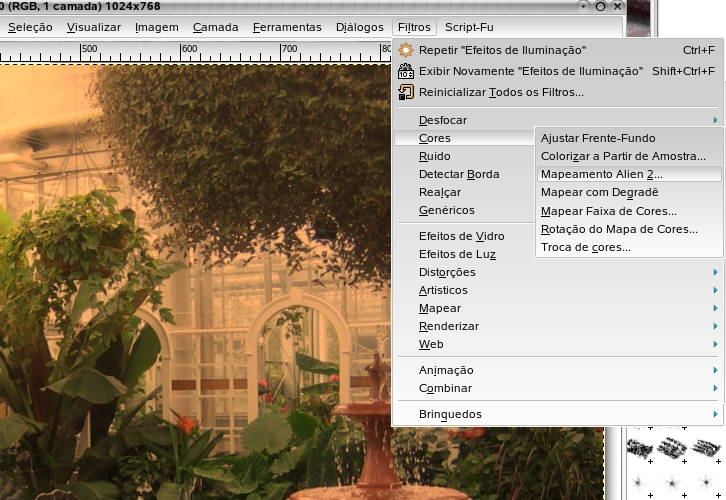
Task: Expand the Distorções submenu
Action: (557, 272)
